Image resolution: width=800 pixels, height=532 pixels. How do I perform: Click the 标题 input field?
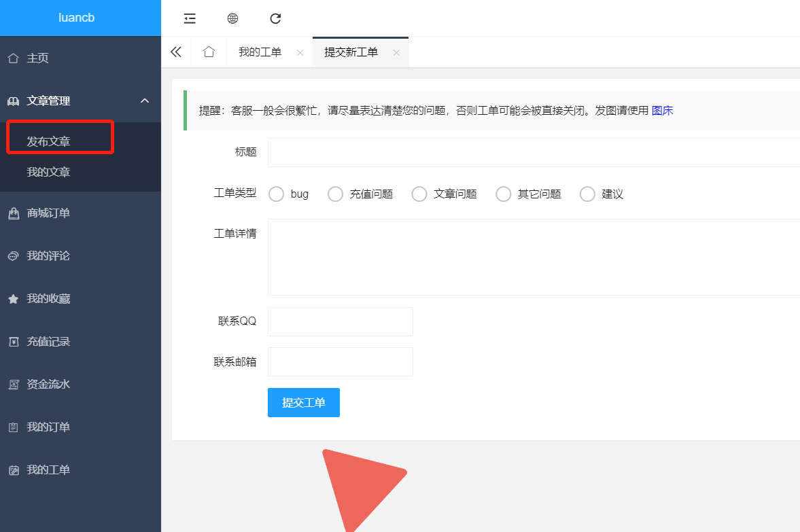click(534, 152)
